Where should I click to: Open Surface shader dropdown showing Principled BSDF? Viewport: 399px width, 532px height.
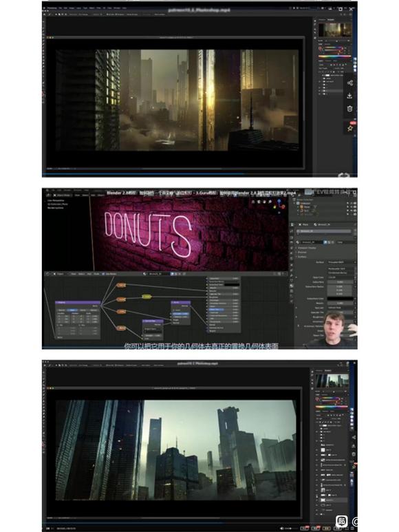coord(341,262)
